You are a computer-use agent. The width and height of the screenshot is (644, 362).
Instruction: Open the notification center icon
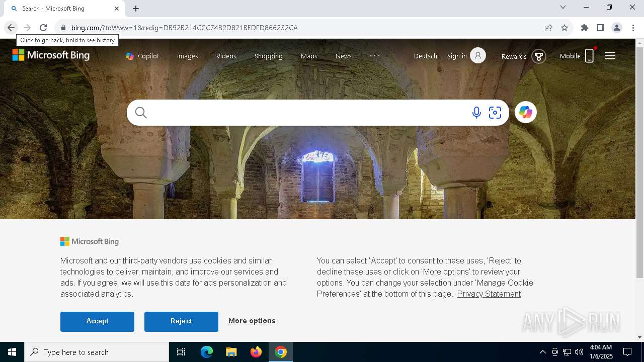[x=627, y=352]
